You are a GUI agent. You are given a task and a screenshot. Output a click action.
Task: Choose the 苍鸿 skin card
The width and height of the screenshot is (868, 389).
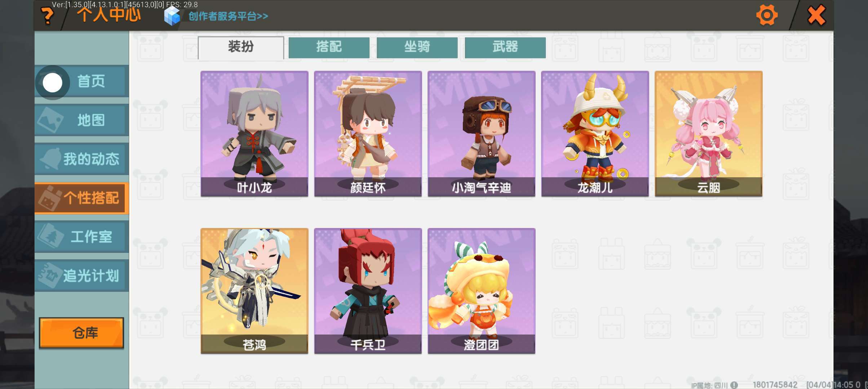tap(254, 291)
